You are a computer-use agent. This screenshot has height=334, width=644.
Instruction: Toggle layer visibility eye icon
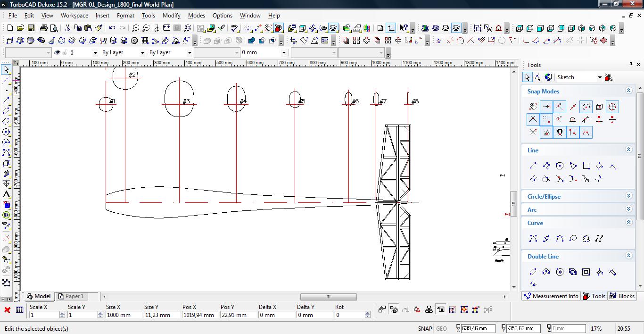pyautogui.click(x=58, y=52)
